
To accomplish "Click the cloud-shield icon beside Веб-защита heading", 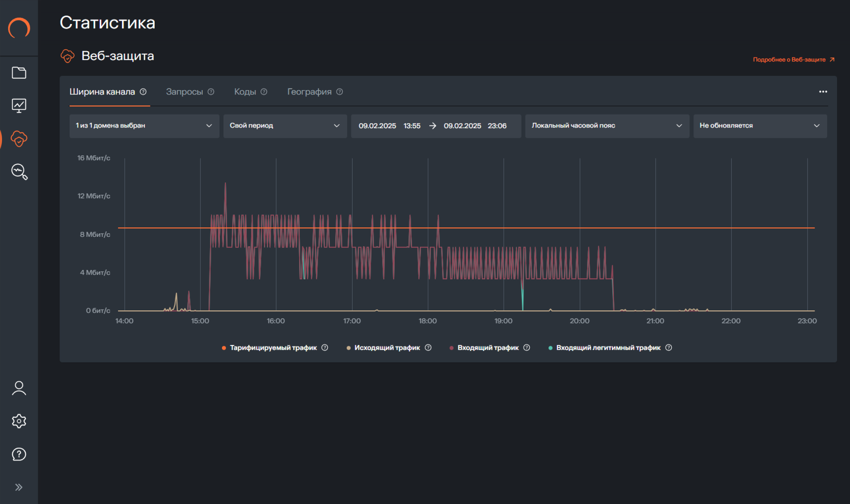I will point(67,56).
